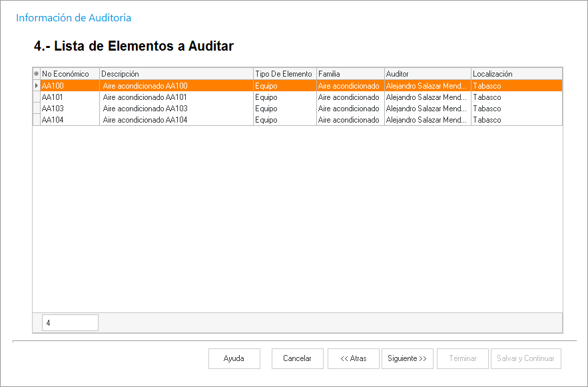Viewport: 588px width, 387px height.
Task: Go back with the << Atras button
Action: pyautogui.click(x=353, y=358)
